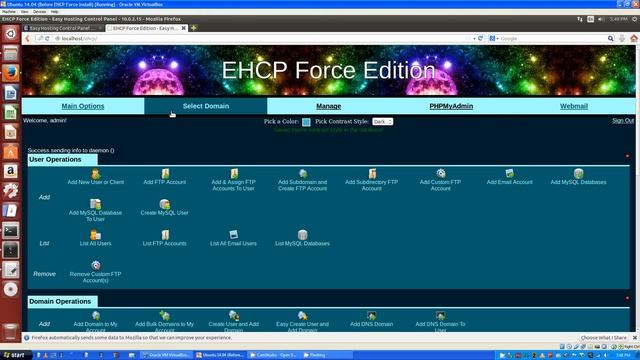This screenshot has height=360, width=640.
Task: Open the Add FTP Account icon
Action: pyautogui.click(x=165, y=173)
